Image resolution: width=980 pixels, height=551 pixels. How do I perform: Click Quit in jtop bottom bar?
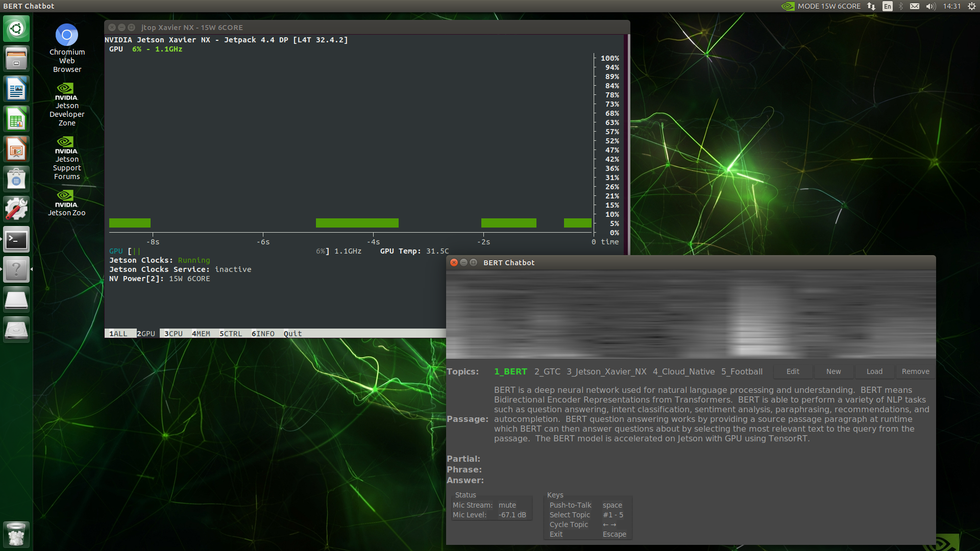pyautogui.click(x=293, y=334)
